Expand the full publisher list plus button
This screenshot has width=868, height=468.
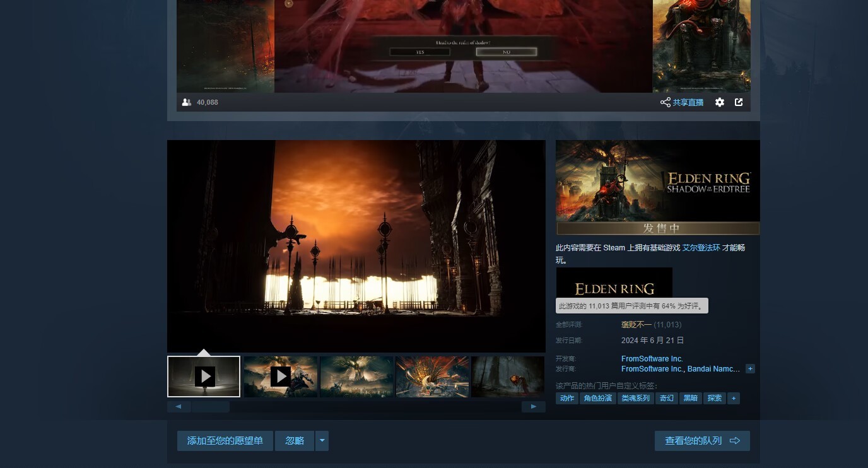point(750,369)
